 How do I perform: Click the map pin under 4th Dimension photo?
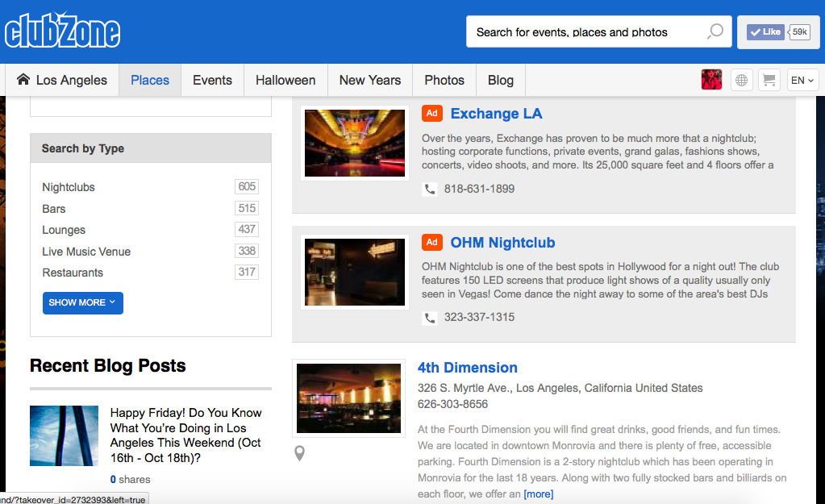pyautogui.click(x=299, y=453)
